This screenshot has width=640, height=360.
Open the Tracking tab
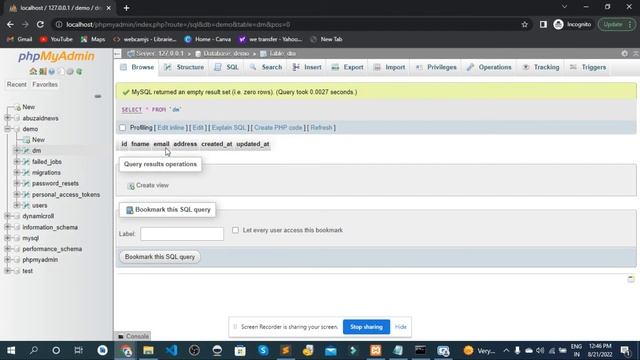pos(541,67)
